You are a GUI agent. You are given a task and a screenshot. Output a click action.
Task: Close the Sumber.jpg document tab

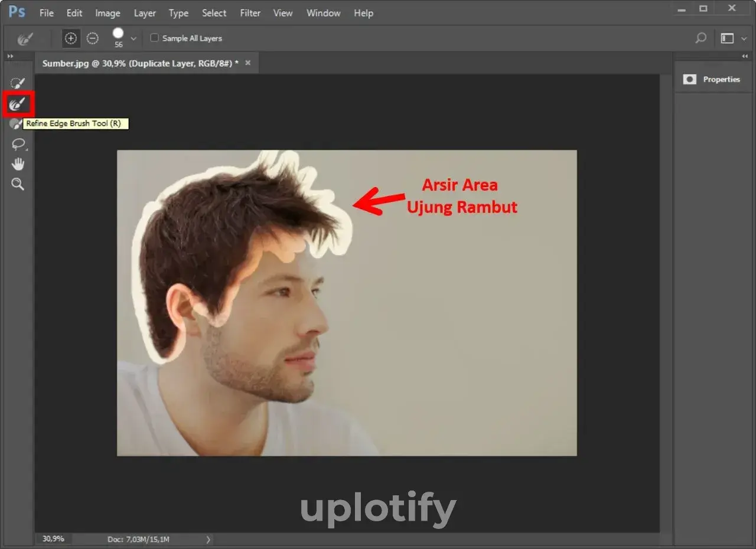coord(248,63)
